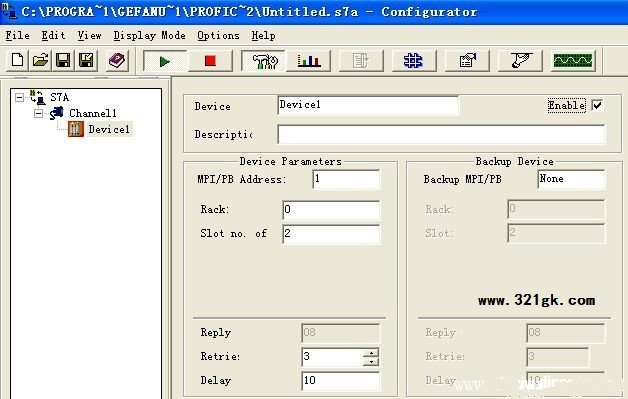Click the MPI/PB Address field
628x399 pixels.
pyautogui.click(x=346, y=179)
